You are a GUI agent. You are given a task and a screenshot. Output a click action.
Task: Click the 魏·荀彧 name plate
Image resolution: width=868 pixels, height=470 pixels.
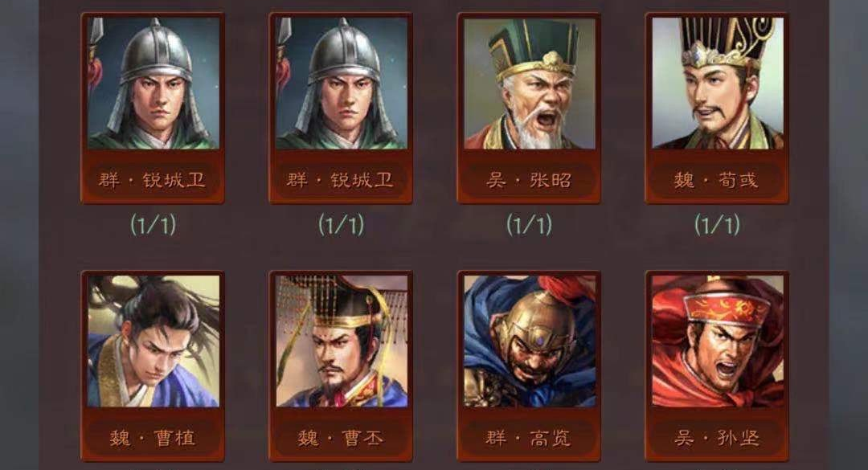click(x=718, y=180)
